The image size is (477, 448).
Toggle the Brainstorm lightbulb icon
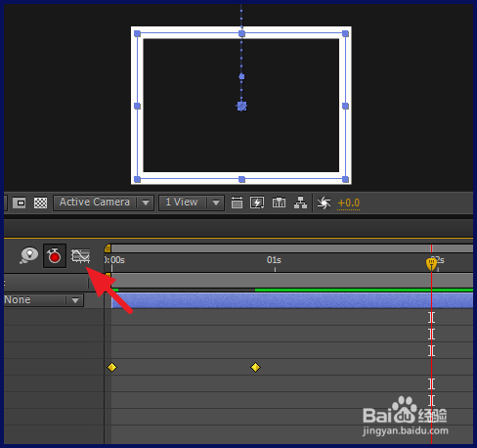pyautogui.click(x=29, y=255)
